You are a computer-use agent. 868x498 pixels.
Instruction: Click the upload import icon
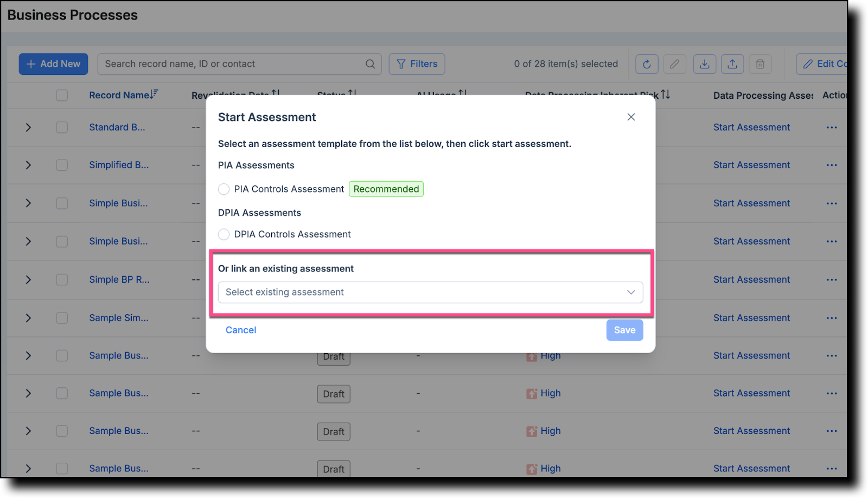point(732,64)
